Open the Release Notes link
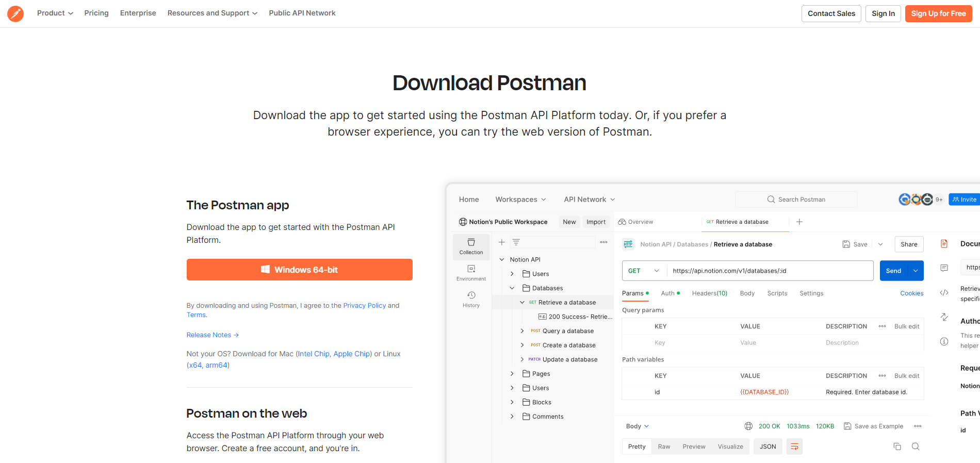 [213, 335]
